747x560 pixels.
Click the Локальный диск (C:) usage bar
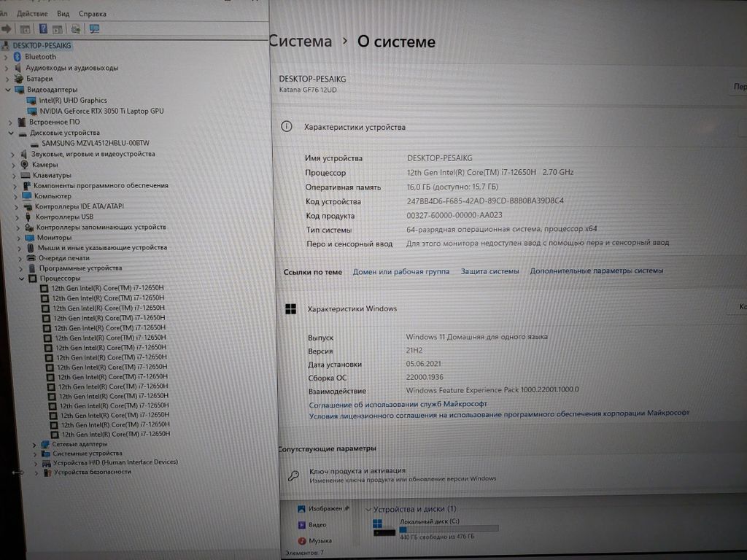(x=449, y=529)
